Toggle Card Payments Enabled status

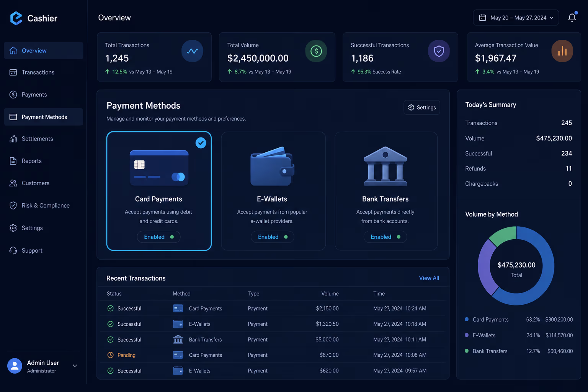pos(158,237)
